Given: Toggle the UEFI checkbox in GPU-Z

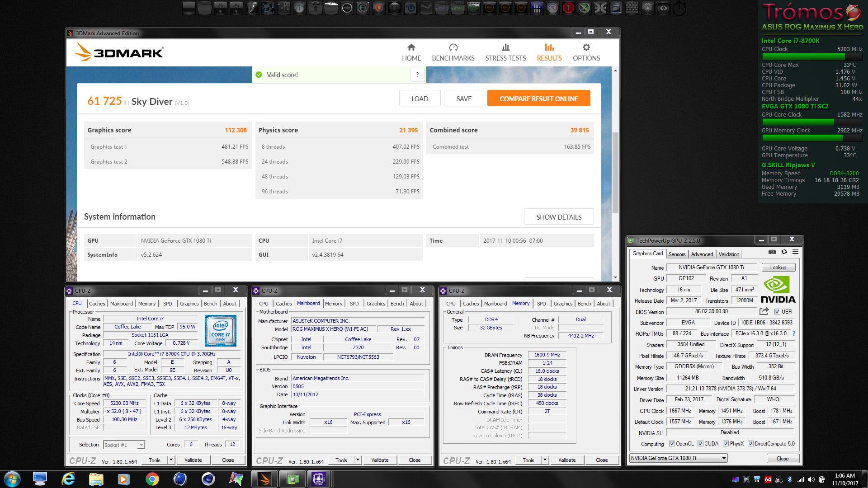Looking at the screenshot, I should pos(777,312).
